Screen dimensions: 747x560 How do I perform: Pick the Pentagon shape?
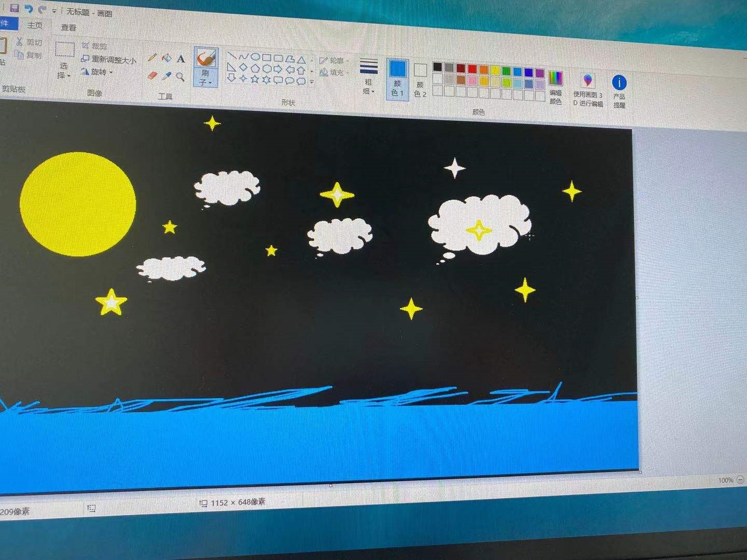tap(255, 68)
